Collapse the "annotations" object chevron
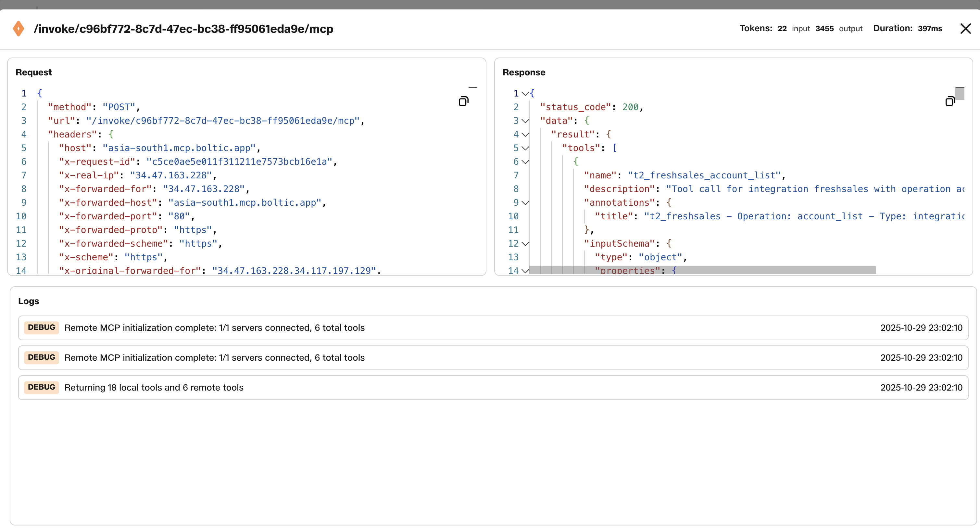The width and height of the screenshot is (980, 529). coord(525,202)
